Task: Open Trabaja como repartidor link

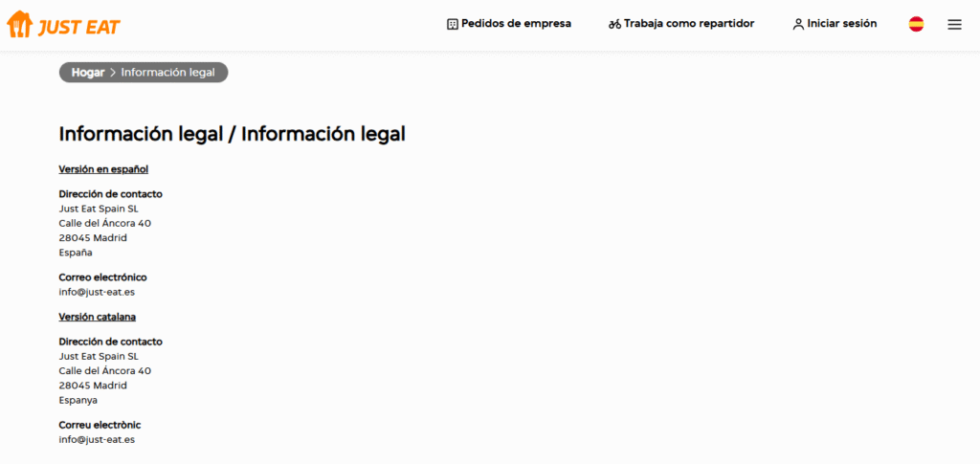Action: (x=681, y=24)
